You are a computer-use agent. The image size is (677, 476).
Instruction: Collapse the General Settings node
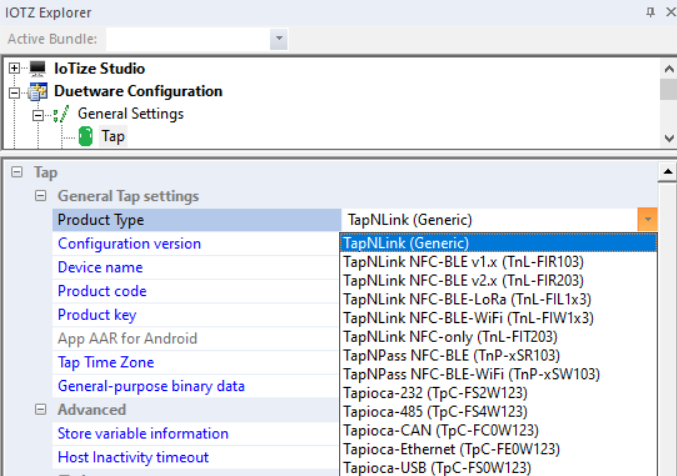click(x=38, y=115)
